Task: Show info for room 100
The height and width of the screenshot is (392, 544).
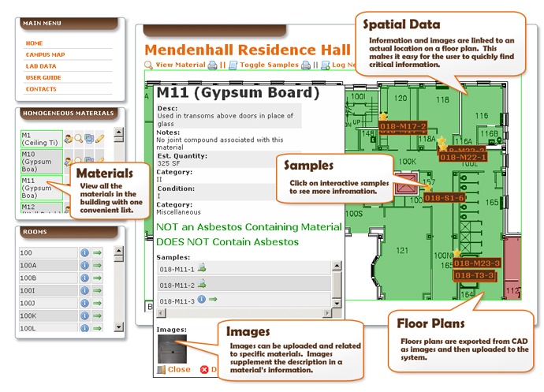Action: click(x=84, y=252)
